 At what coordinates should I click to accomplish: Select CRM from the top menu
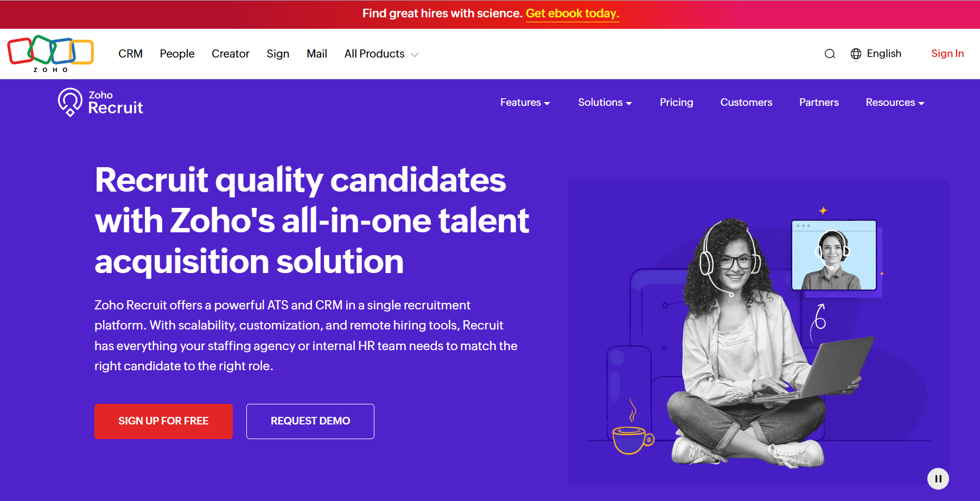(x=130, y=54)
